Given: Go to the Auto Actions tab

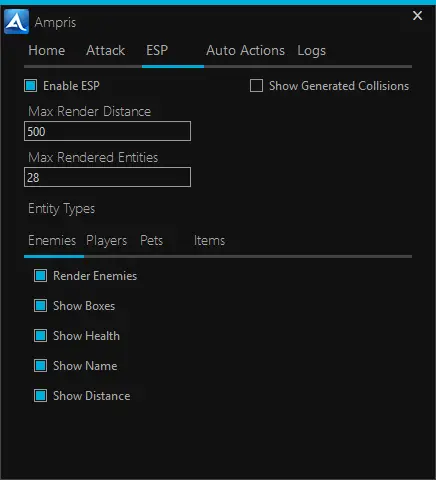Looking at the screenshot, I should coord(245,51).
